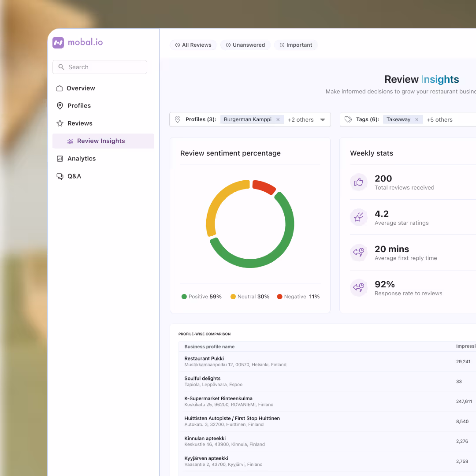Click the Q&A chat bubbles icon
The image size is (476, 476).
click(60, 176)
